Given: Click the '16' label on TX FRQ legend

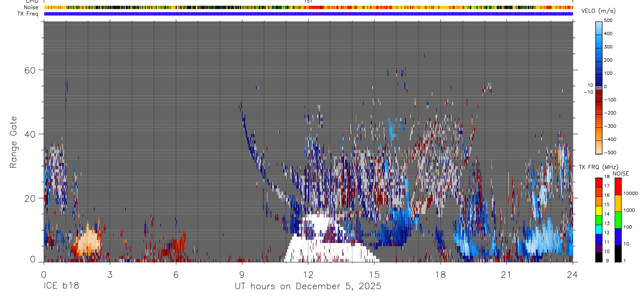Looking at the screenshot, I should [x=607, y=195].
